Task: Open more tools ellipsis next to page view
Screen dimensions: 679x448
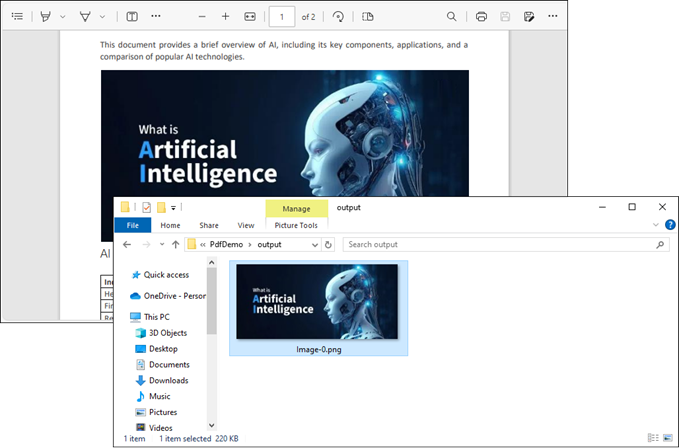Action: pos(156,16)
